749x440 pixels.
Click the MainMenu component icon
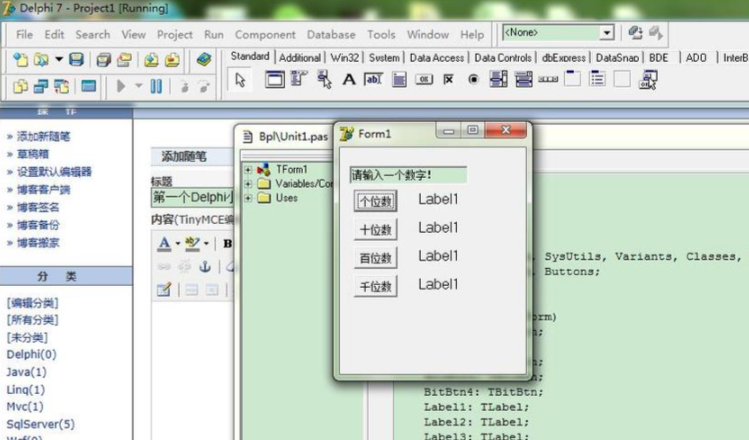pos(299,80)
